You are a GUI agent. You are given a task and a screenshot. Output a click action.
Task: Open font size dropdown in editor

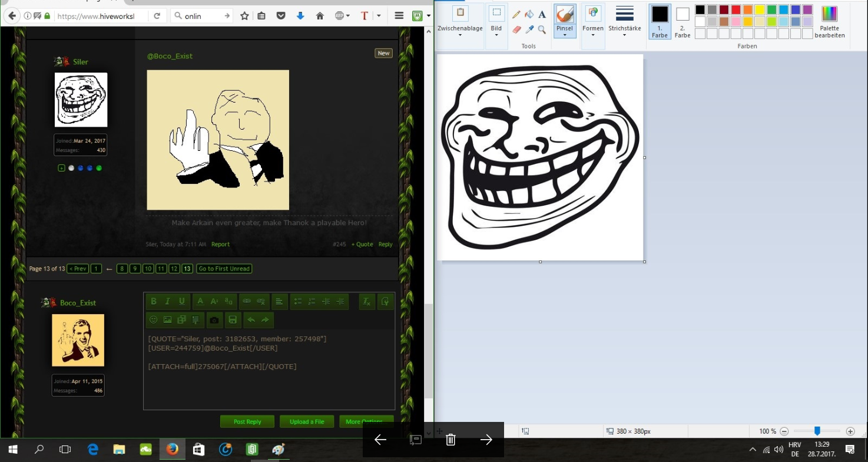click(x=214, y=301)
